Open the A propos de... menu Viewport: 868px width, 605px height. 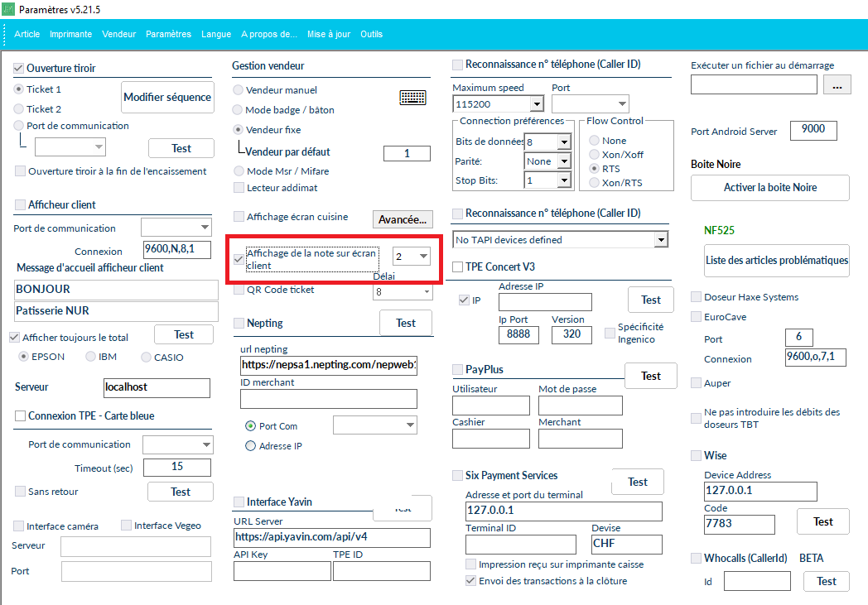pyautogui.click(x=269, y=34)
